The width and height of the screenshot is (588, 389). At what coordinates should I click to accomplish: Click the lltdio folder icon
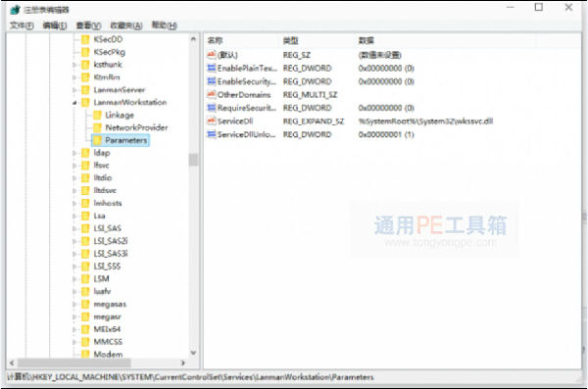85,178
